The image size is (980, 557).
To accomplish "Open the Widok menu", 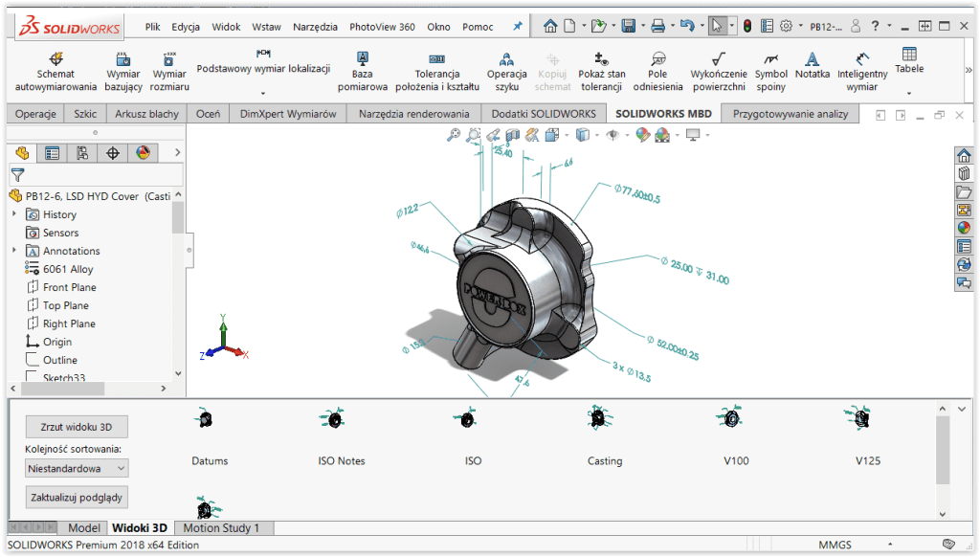I will click(226, 27).
